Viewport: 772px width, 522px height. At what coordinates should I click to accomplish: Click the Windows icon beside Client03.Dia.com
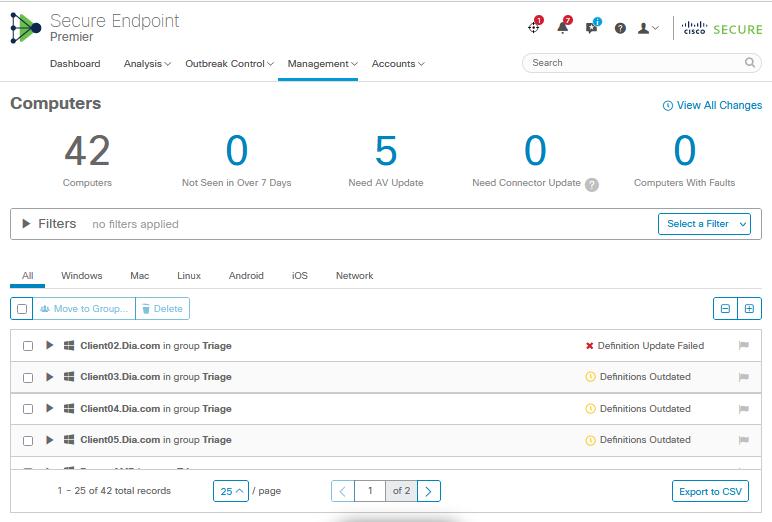pyautogui.click(x=69, y=377)
